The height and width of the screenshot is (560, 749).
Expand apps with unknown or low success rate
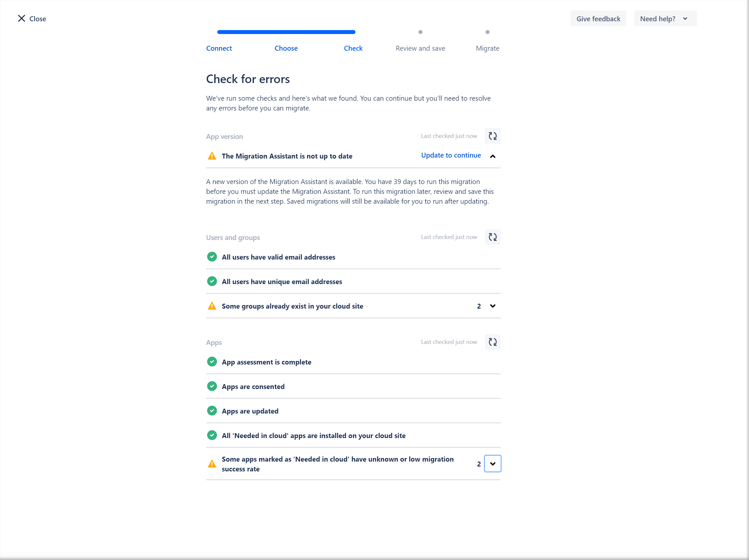tap(493, 464)
